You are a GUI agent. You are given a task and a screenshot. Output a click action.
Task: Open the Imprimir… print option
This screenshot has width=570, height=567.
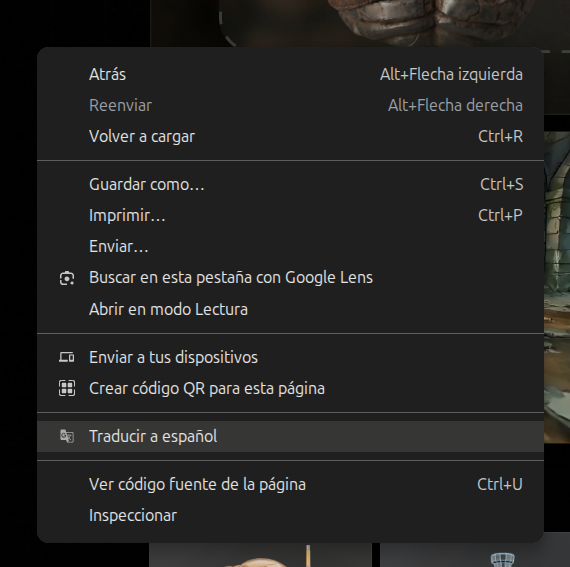pos(290,215)
